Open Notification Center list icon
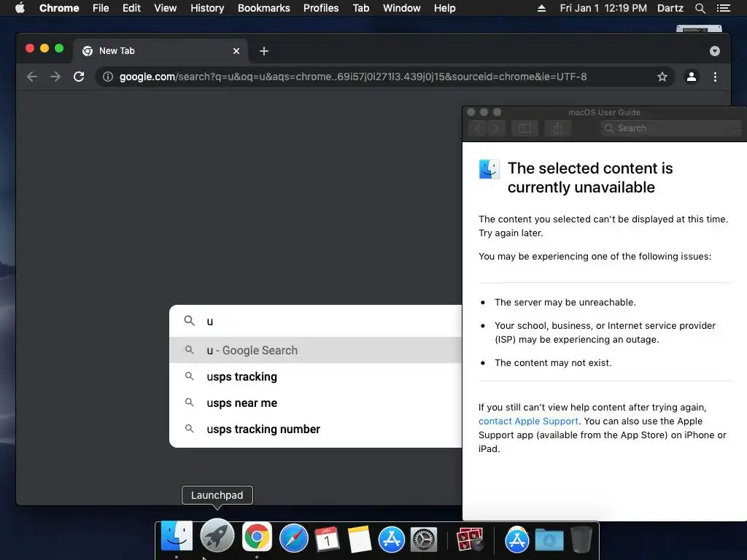This screenshot has width=747, height=560. [723, 8]
